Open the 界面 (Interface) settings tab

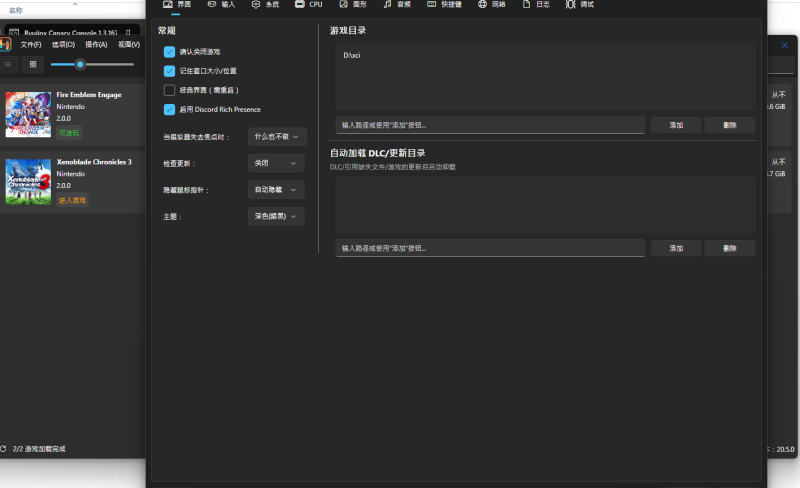pos(177,5)
